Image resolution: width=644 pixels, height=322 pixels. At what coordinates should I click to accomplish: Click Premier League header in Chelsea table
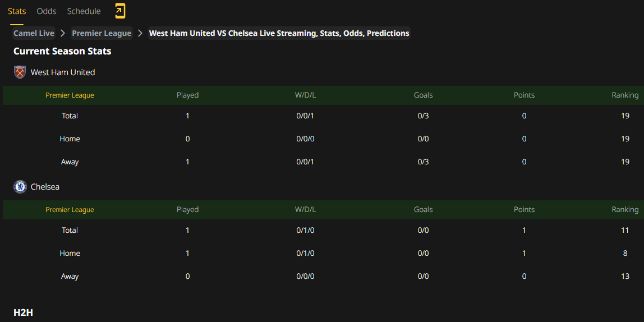70,209
